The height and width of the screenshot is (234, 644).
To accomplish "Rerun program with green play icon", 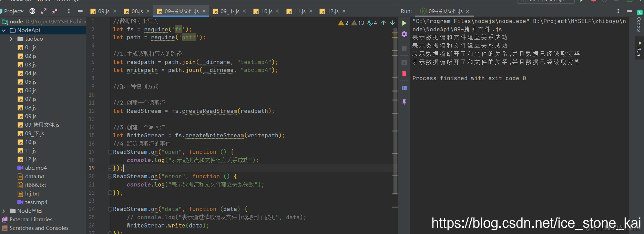I will (x=404, y=23).
